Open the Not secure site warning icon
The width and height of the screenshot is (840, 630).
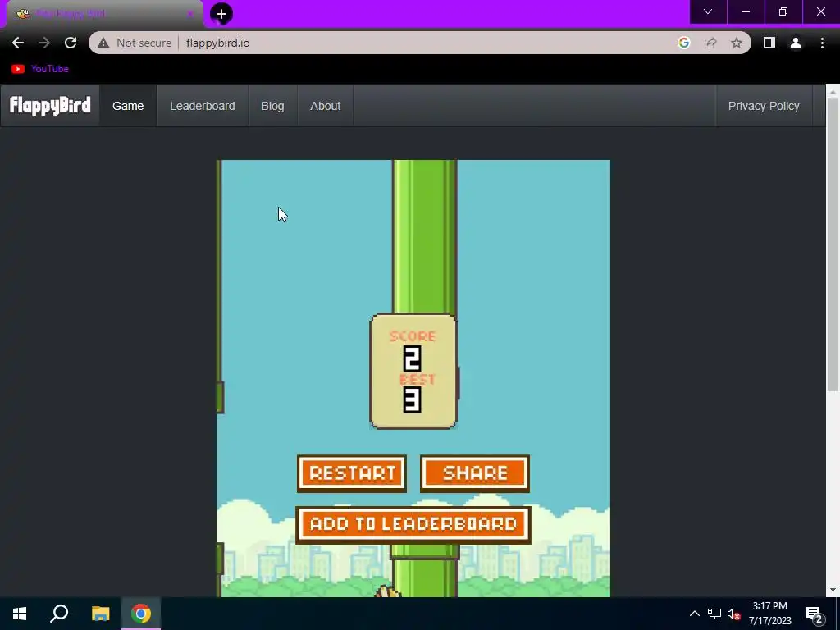[x=103, y=43]
